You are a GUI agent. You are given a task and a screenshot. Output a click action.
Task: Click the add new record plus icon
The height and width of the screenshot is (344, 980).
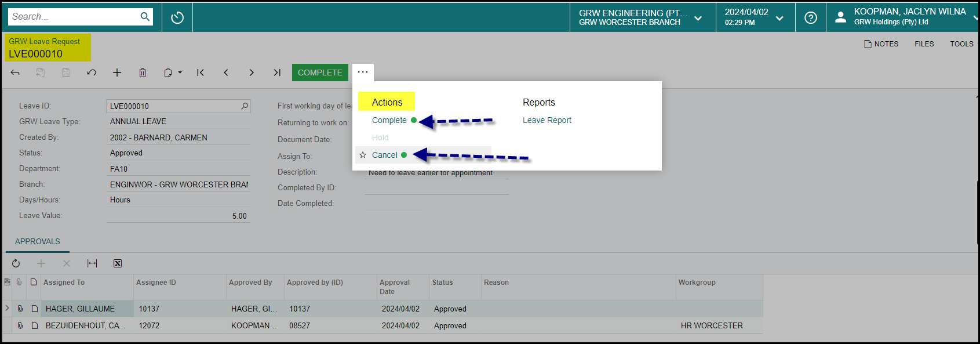pyautogui.click(x=117, y=73)
